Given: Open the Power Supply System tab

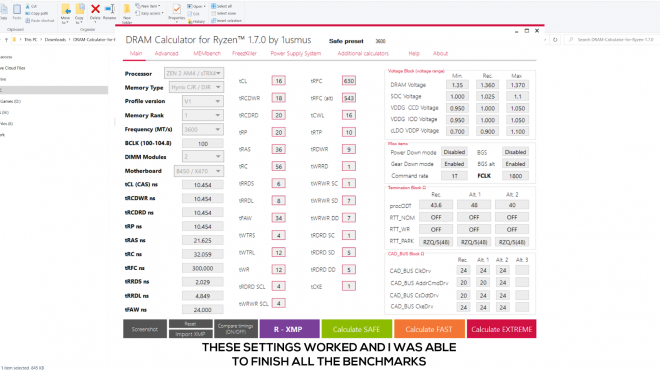Looking at the screenshot, I should (295, 53).
